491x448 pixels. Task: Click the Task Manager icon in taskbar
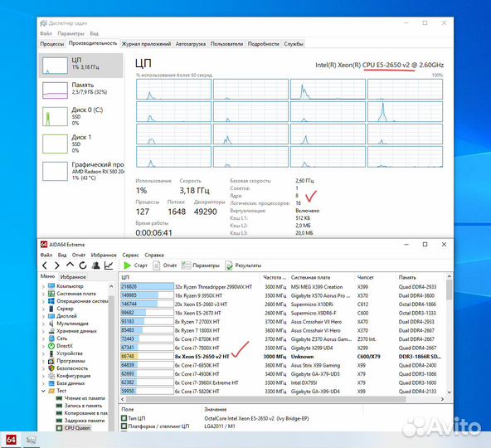click(31, 440)
